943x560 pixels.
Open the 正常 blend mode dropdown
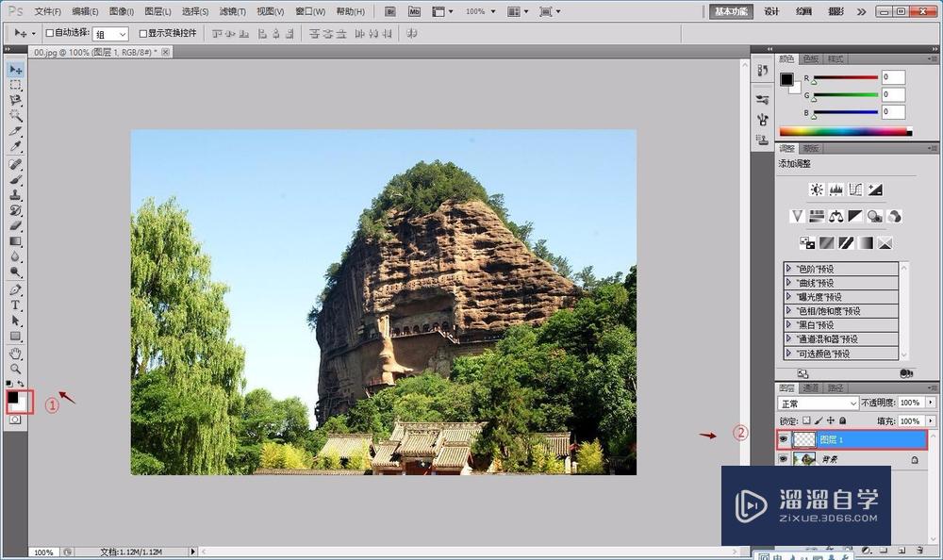coord(818,403)
